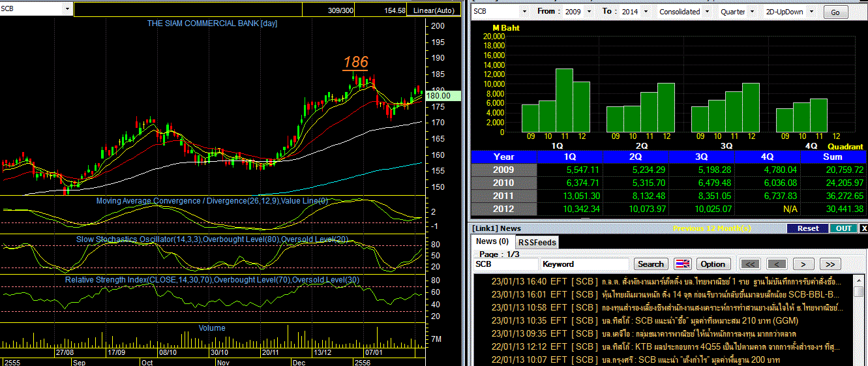Click the Keyword input field
The width and height of the screenshot is (868, 366).
(x=585, y=264)
